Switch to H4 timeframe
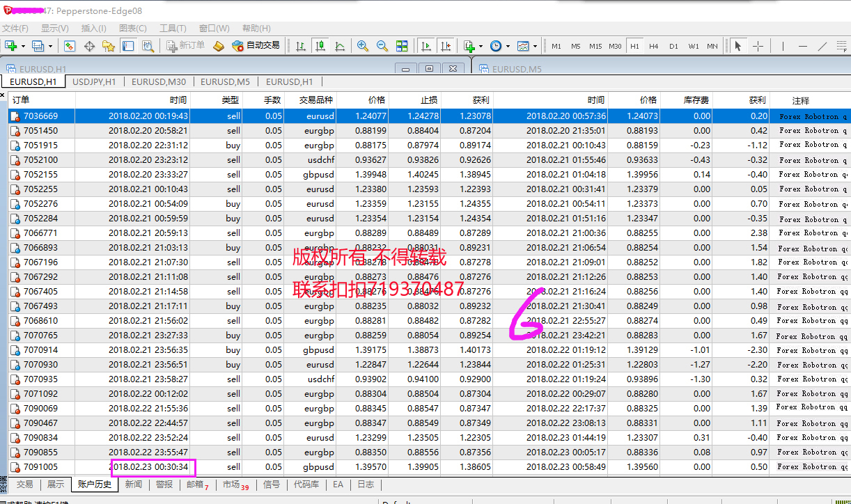The image size is (851, 504). coord(653,46)
